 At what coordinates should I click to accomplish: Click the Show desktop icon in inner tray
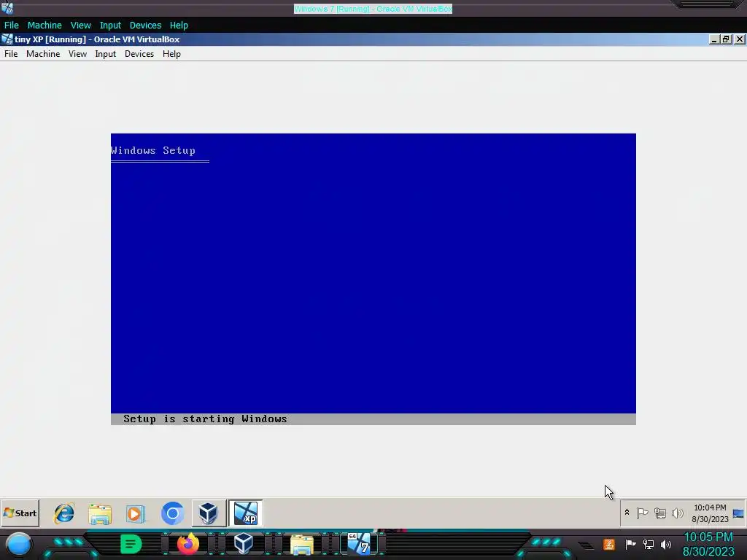(x=738, y=513)
